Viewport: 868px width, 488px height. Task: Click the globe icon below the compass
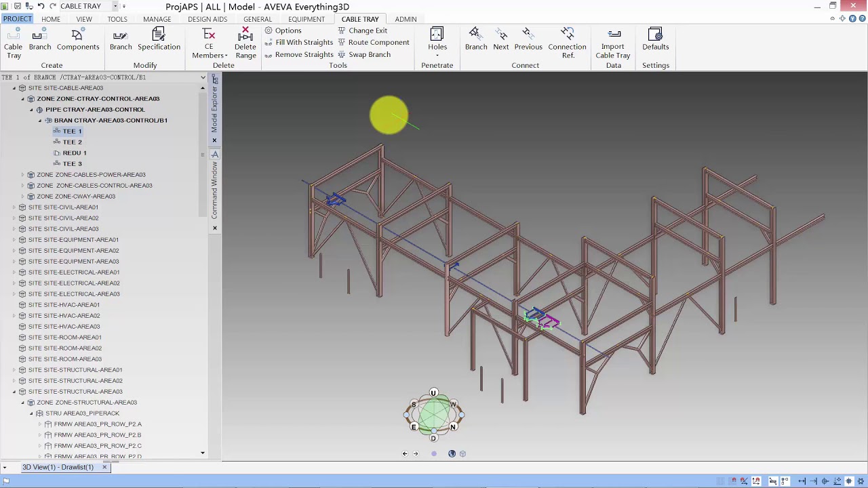click(x=452, y=453)
